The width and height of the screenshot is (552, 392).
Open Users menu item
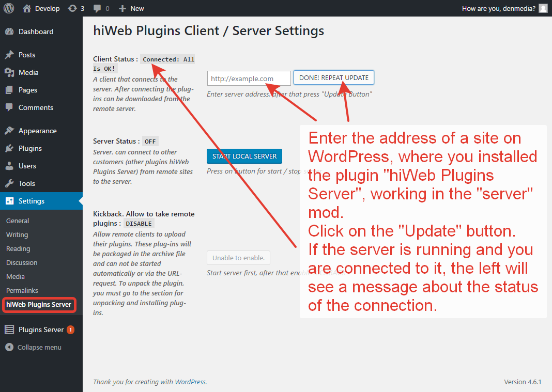[x=41, y=166]
